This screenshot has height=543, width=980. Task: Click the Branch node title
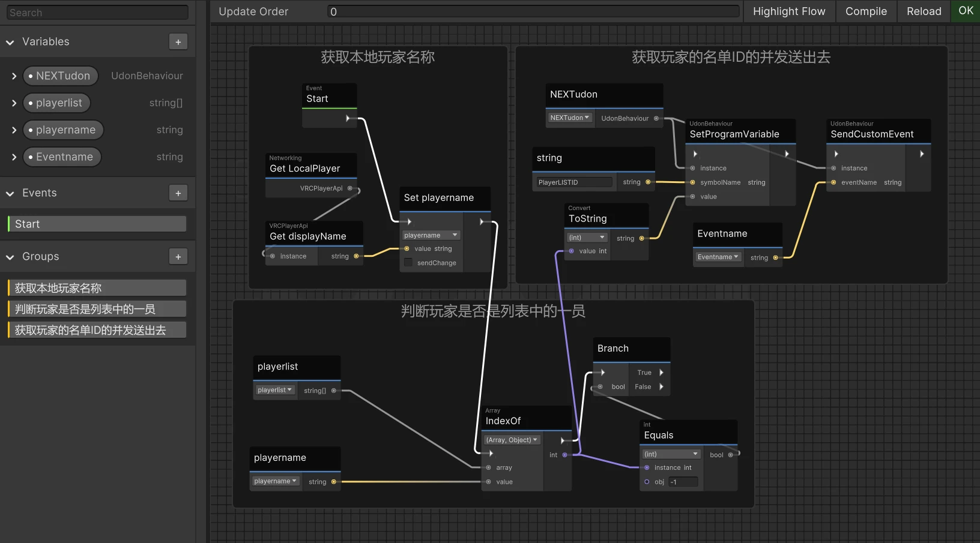click(x=613, y=349)
